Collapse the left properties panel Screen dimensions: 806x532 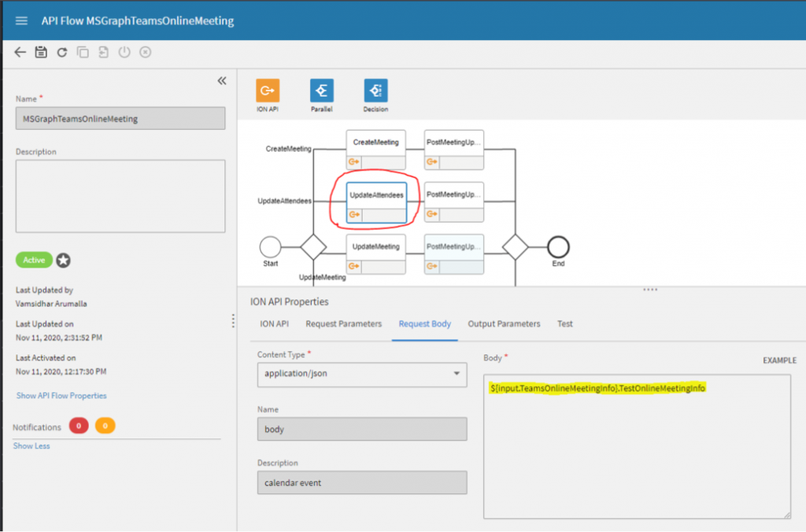(x=222, y=80)
